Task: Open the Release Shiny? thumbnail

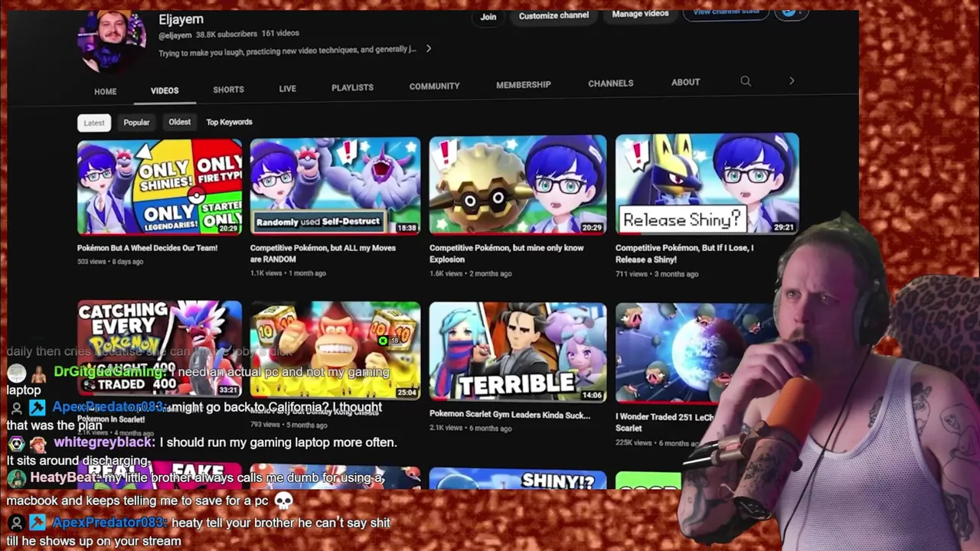Action: click(x=707, y=184)
